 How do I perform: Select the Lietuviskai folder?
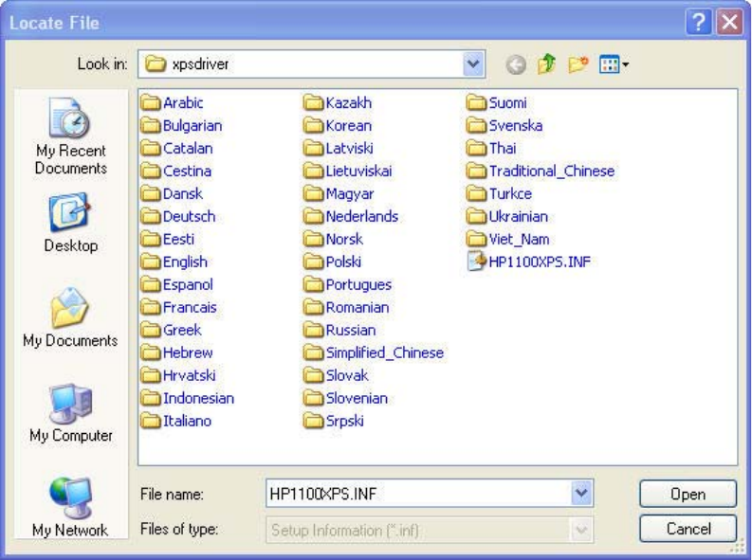tap(348, 171)
